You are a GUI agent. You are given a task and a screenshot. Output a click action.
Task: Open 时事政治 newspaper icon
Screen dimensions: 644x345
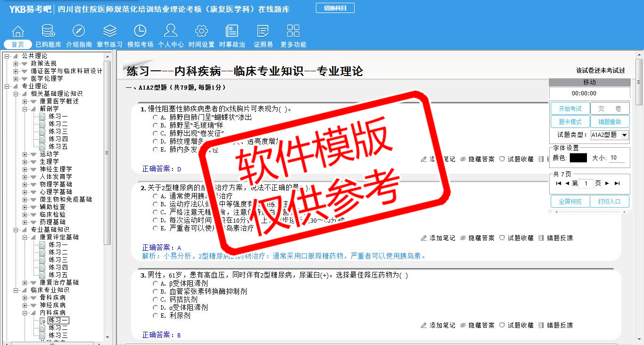pyautogui.click(x=232, y=32)
